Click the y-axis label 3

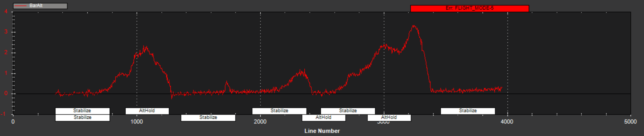point(6,32)
